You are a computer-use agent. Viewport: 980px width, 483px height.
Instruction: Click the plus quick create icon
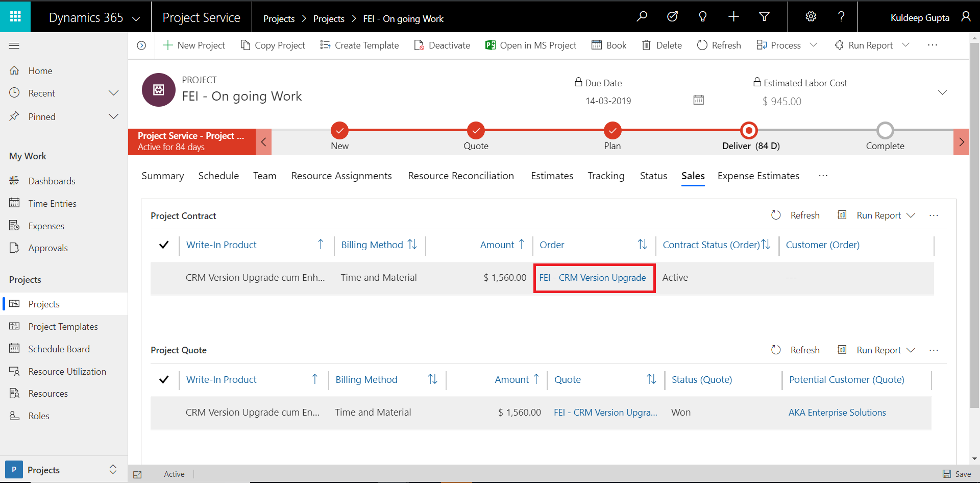733,17
